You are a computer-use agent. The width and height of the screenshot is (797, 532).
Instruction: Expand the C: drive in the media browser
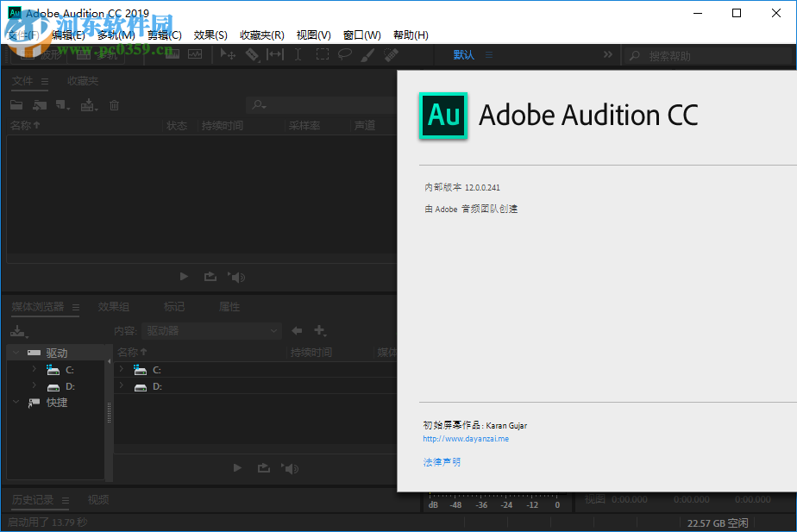pyautogui.click(x=33, y=369)
